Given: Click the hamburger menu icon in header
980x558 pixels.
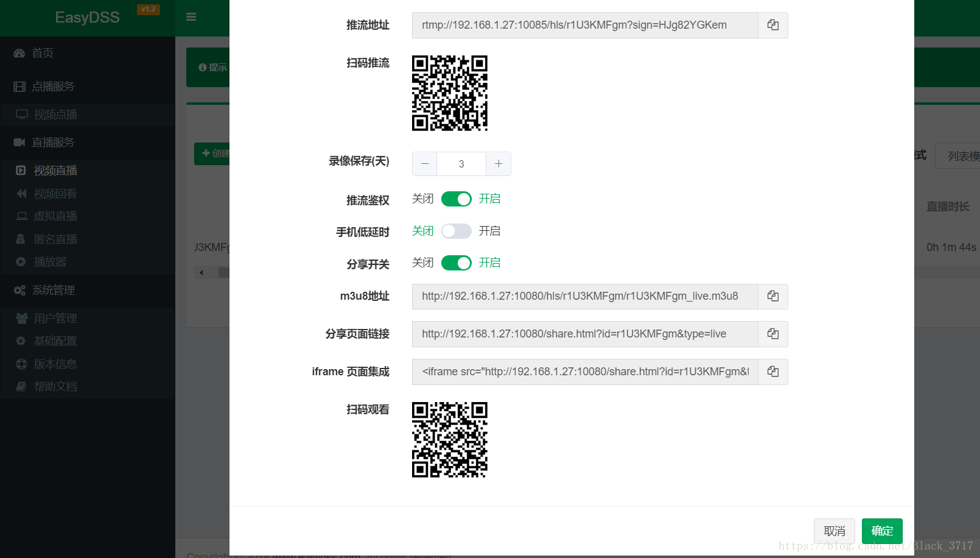Looking at the screenshot, I should coord(191,17).
